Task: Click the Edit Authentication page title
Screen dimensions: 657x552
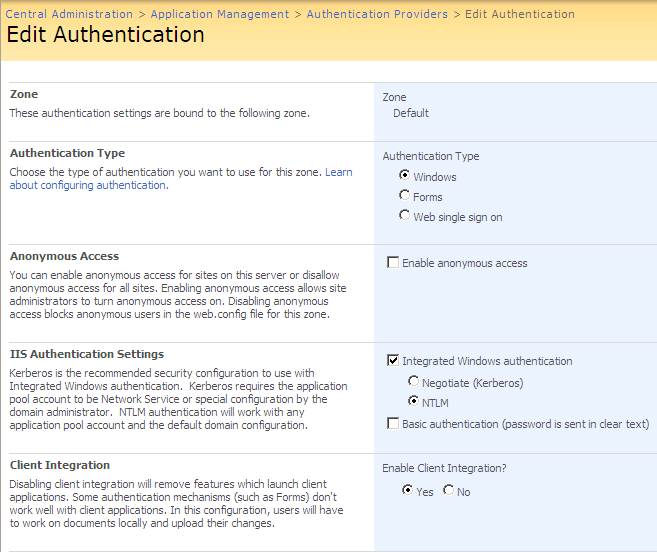Action: coord(106,34)
